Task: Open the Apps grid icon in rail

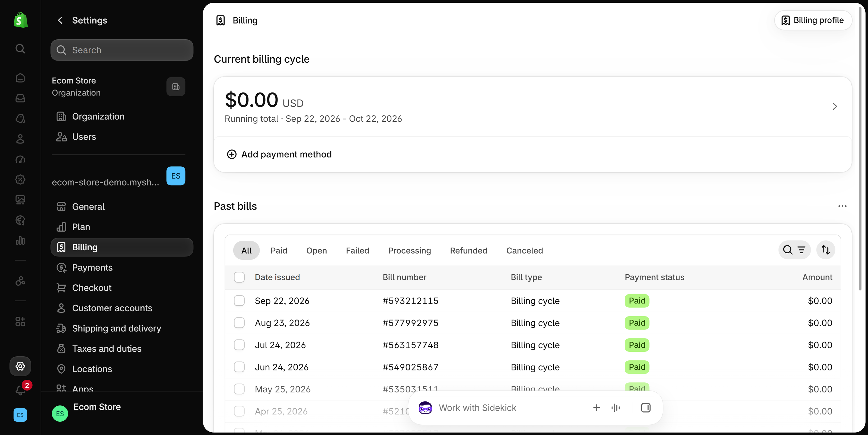Action: point(20,321)
